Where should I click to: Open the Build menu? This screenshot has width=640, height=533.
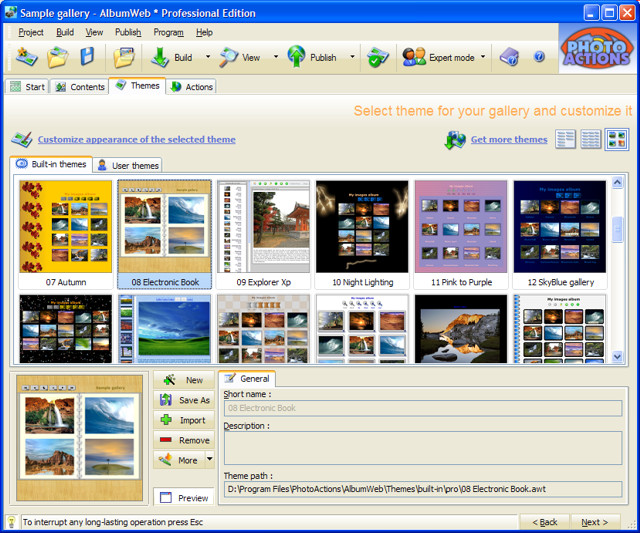[65, 32]
